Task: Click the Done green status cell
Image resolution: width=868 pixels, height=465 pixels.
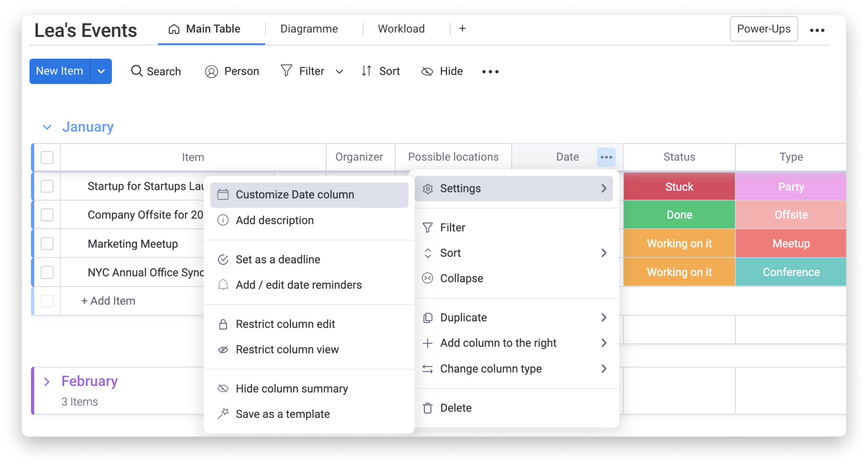Action: click(x=678, y=214)
